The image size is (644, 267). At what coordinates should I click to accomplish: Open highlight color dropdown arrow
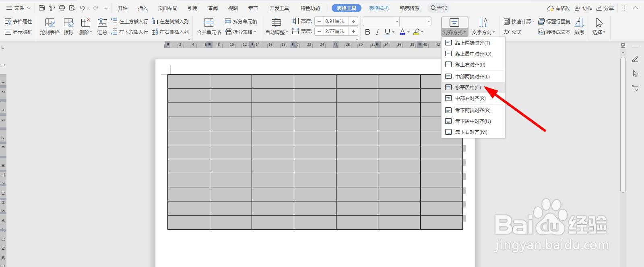422,32
